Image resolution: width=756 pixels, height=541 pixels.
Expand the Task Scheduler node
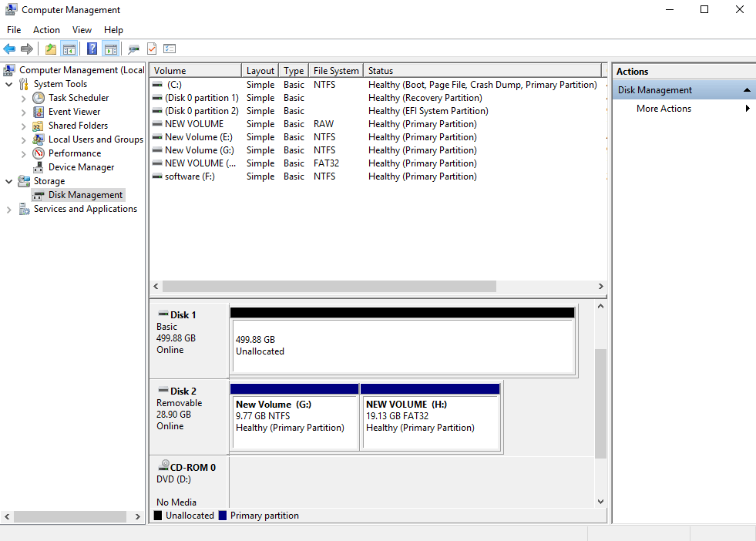coord(23,99)
